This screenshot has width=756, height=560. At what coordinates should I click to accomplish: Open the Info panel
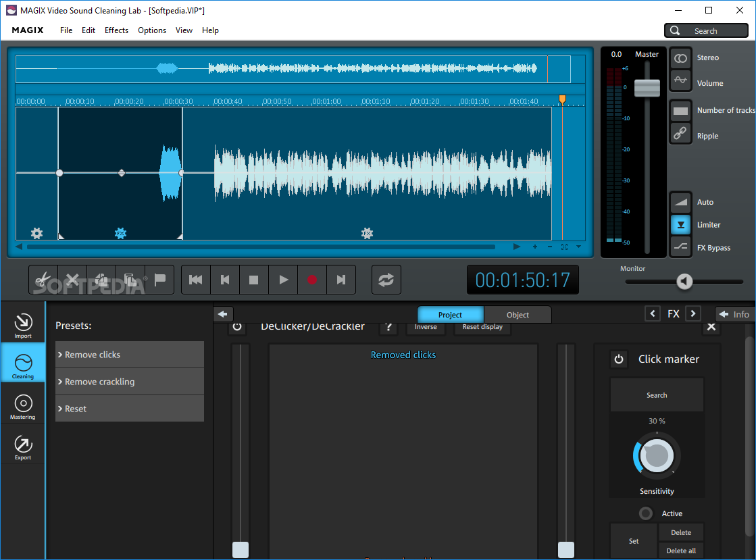pos(734,314)
